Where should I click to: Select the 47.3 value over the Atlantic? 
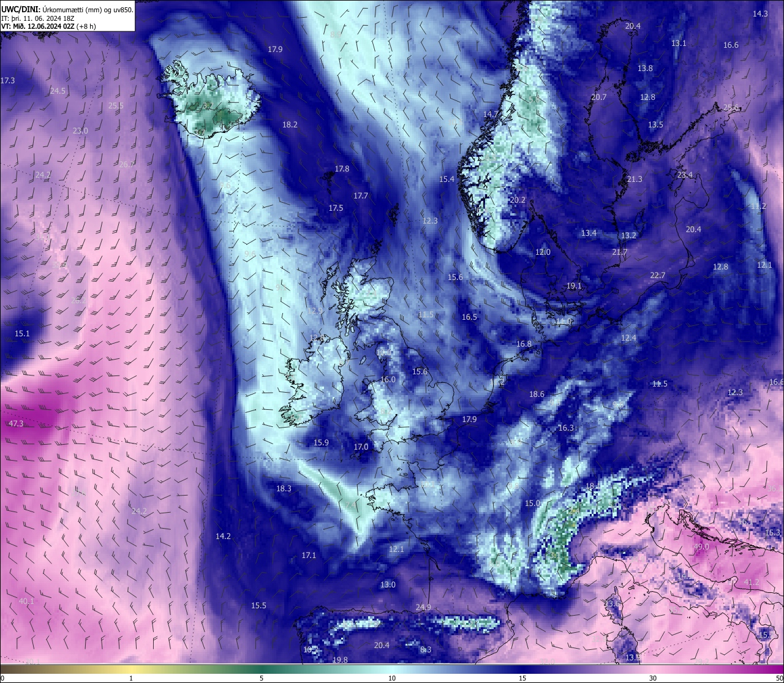pyautogui.click(x=16, y=423)
